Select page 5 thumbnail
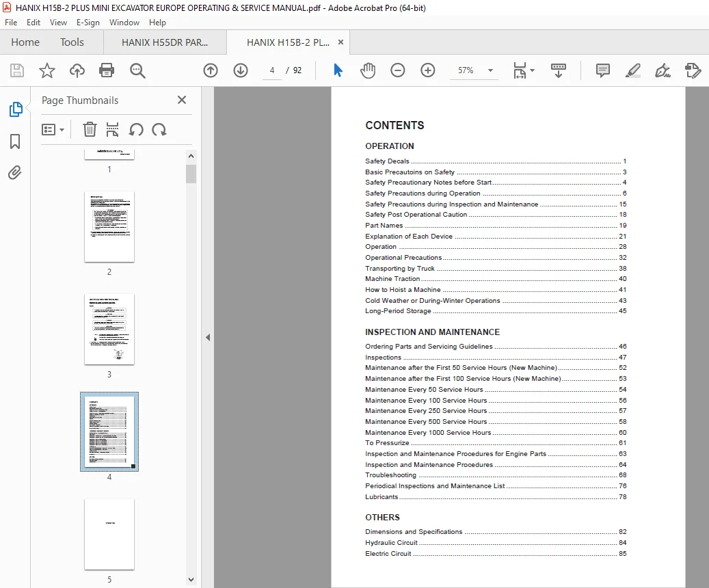Viewport: 709px width, 588px height. point(109,535)
